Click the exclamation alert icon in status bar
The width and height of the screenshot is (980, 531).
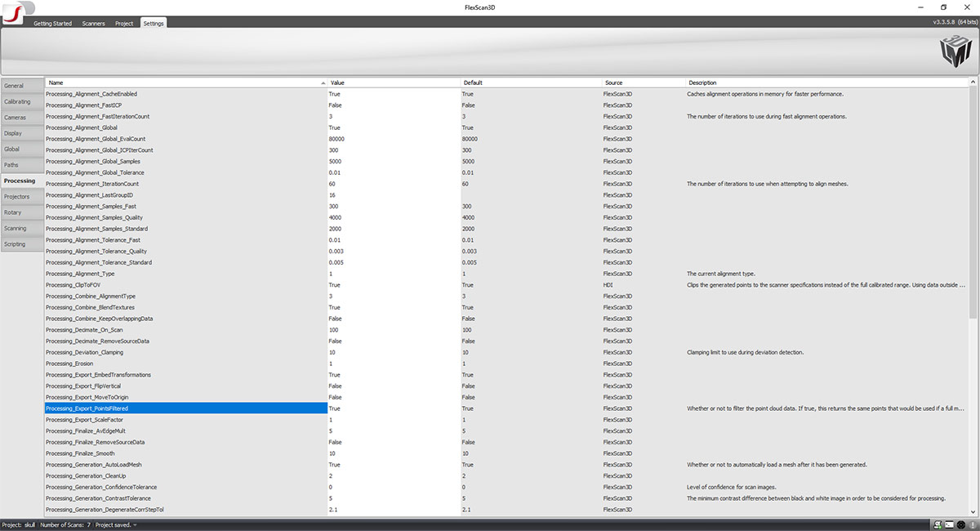pyautogui.click(x=972, y=524)
